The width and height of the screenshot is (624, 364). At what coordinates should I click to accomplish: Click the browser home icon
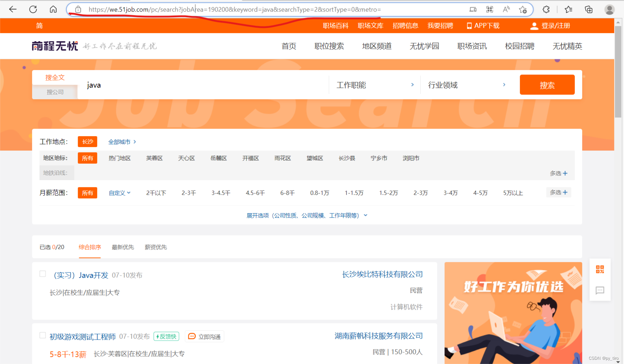pyautogui.click(x=53, y=9)
